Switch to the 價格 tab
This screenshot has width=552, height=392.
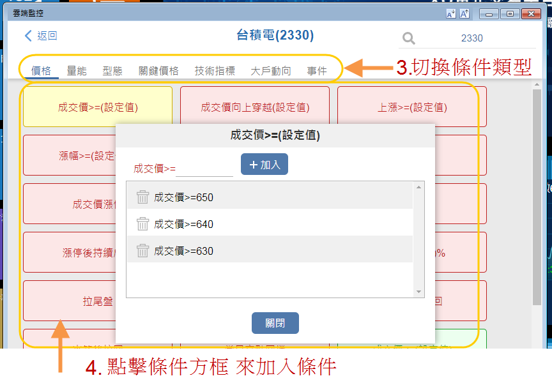41,71
